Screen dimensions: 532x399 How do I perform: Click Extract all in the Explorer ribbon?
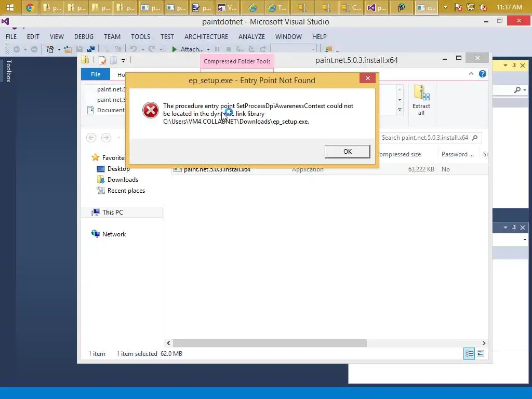(x=421, y=100)
